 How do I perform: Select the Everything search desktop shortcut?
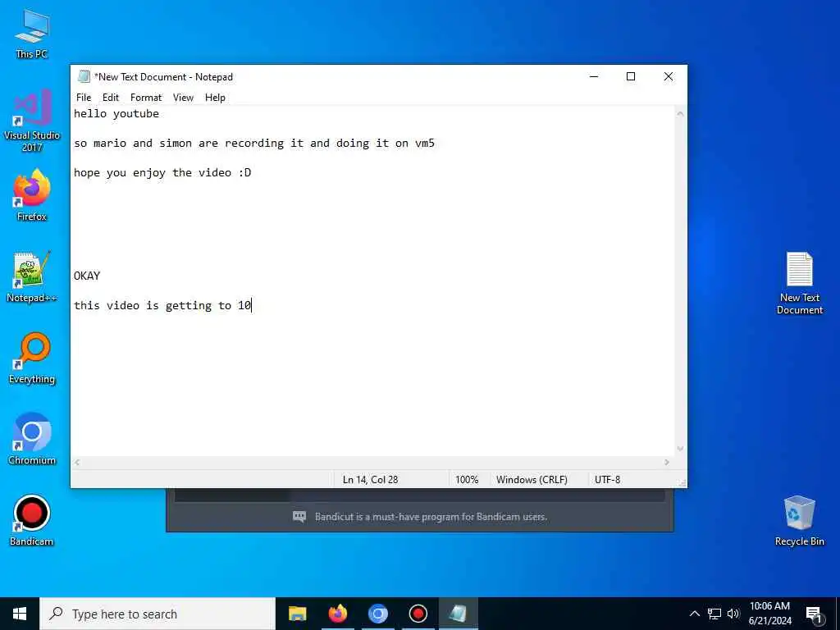[x=32, y=358]
